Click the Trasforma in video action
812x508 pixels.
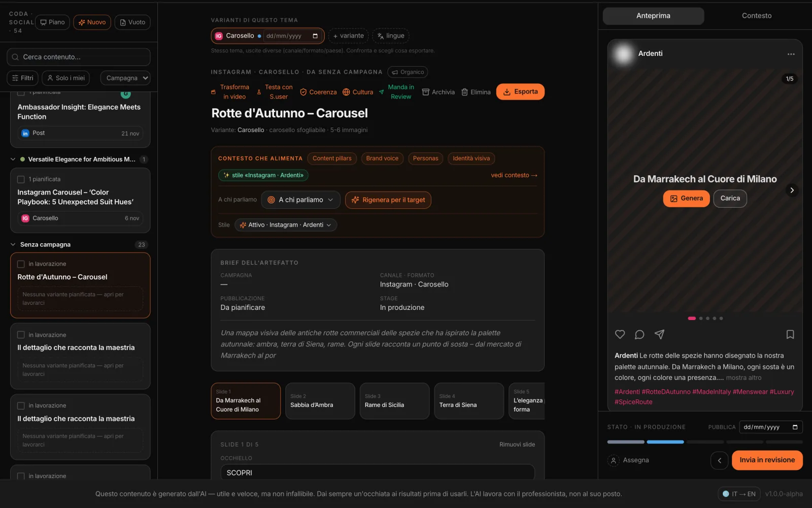click(x=230, y=92)
